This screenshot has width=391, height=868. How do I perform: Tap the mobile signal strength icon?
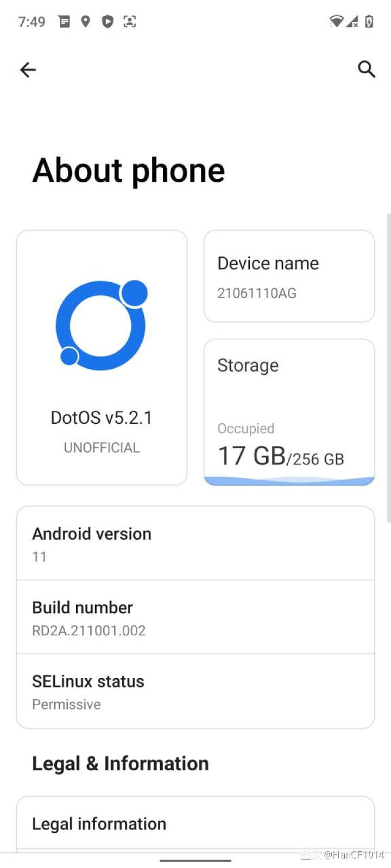[352, 22]
